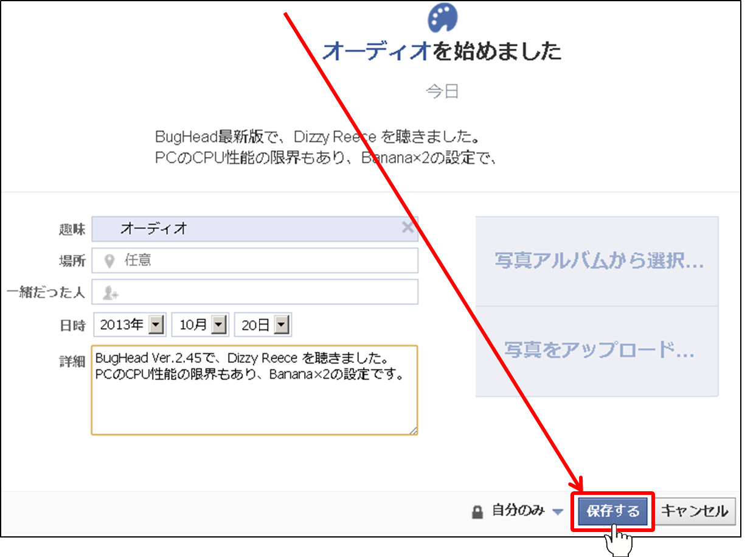Expand the 自分のみ privacy dropdown arrow

point(558,512)
